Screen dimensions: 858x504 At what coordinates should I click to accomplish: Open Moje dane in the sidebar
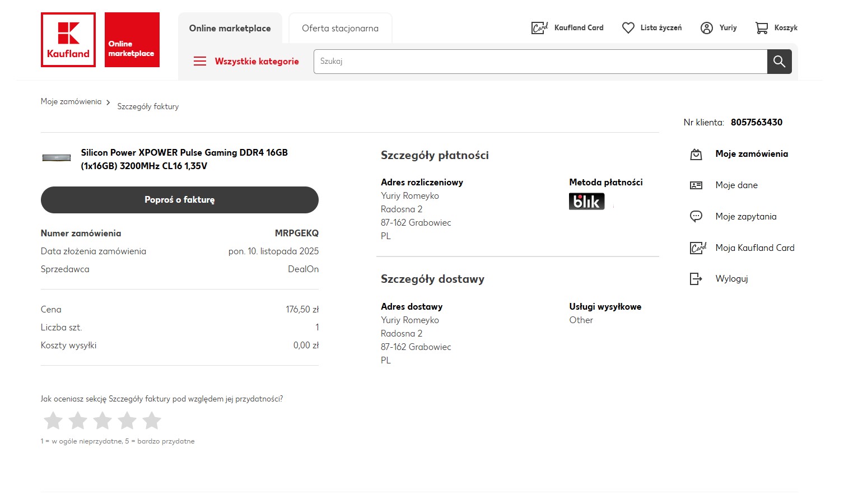(736, 185)
